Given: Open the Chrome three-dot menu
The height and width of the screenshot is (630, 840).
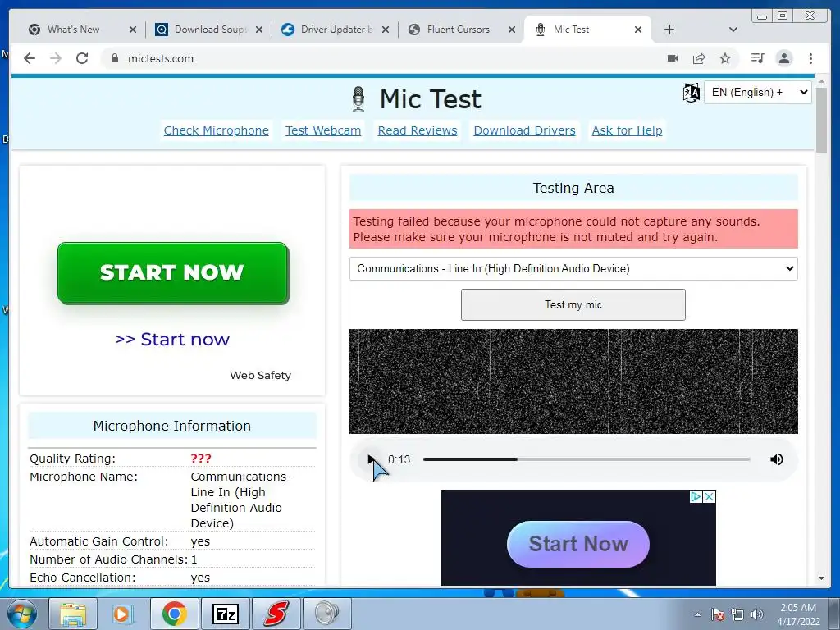Looking at the screenshot, I should point(810,58).
